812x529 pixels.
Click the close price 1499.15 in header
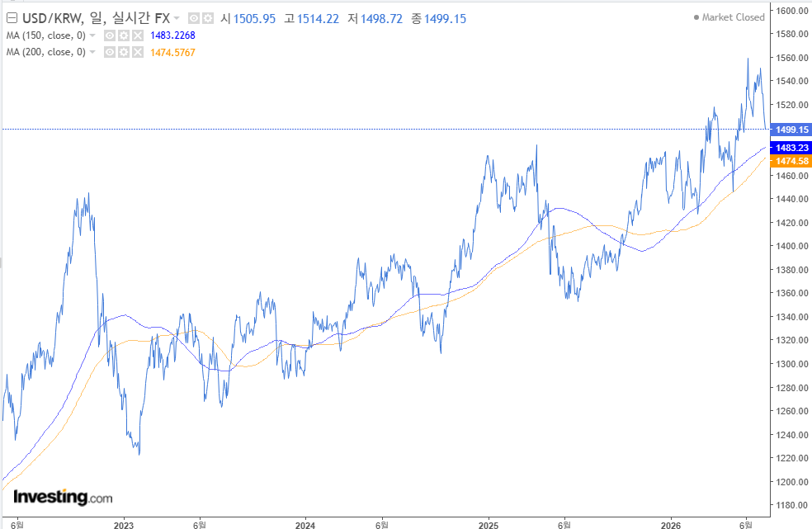[445, 19]
